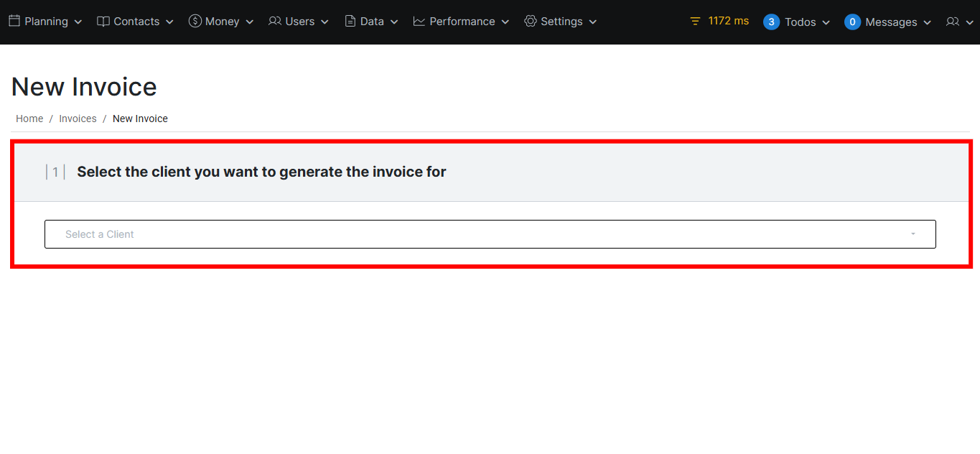Viewport: 980px width, 454px height.
Task: Click the yellow filter icon beside 1172 ms
Action: click(695, 22)
